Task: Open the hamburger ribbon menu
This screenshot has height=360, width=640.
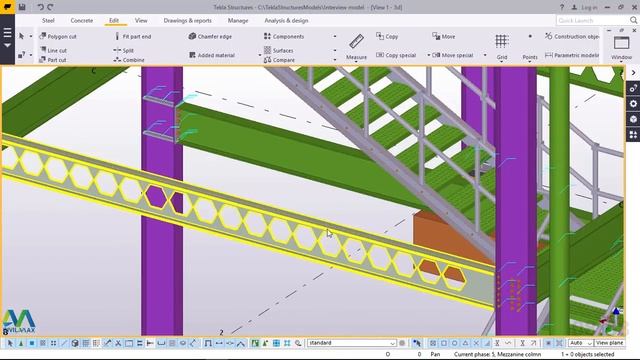Action: 7,33
